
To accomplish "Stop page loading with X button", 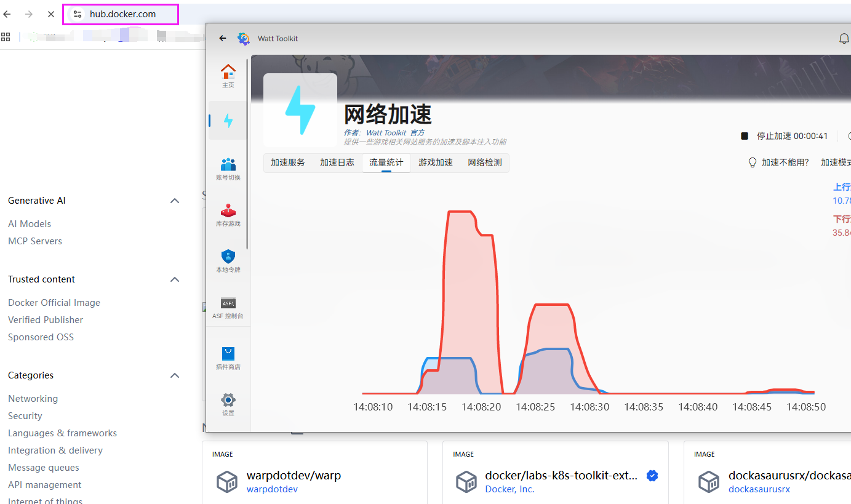I will (51, 14).
